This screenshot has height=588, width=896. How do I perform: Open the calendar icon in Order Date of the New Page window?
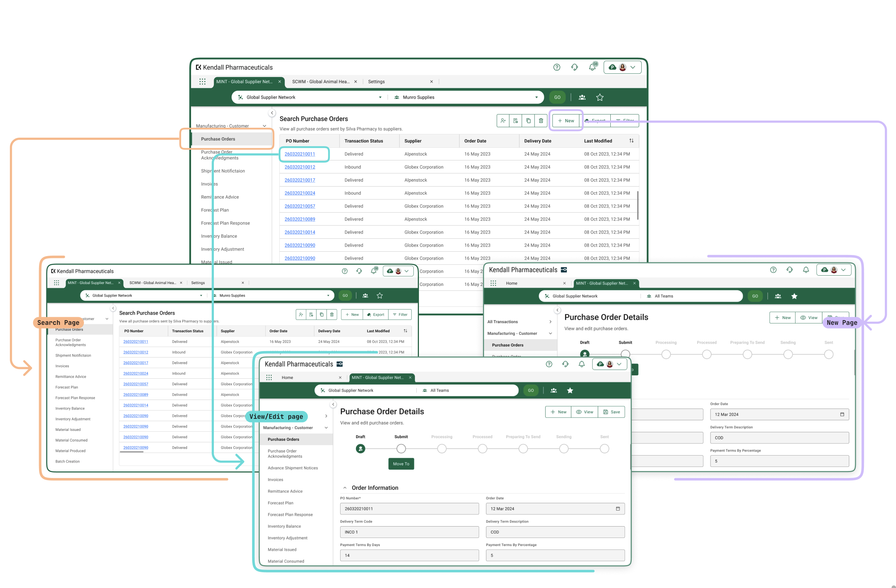pos(842,414)
